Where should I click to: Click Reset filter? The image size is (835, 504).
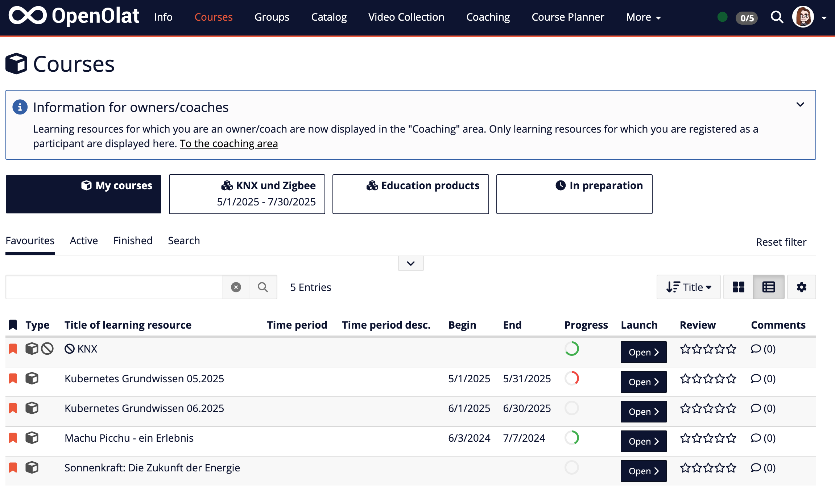pyautogui.click(x=781, y=242)
